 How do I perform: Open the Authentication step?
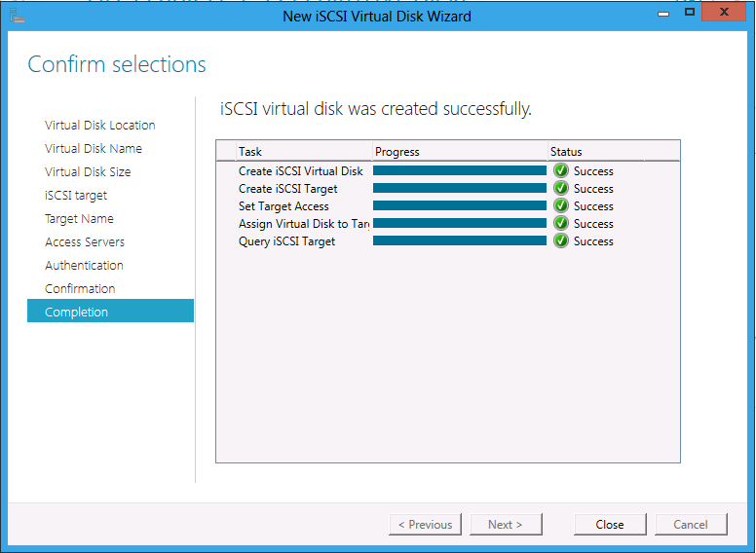[x=84, y=266]
